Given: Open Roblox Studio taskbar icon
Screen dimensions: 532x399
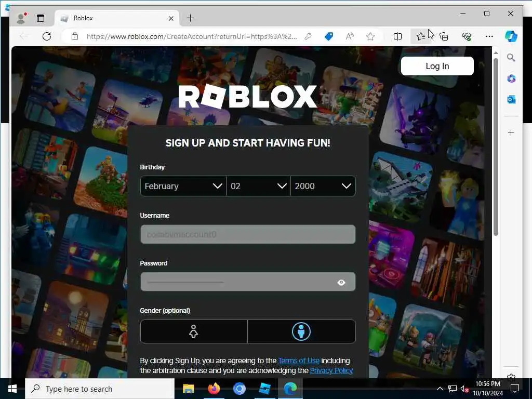Looking at the screenshot, I should click(x=264, y=389).
